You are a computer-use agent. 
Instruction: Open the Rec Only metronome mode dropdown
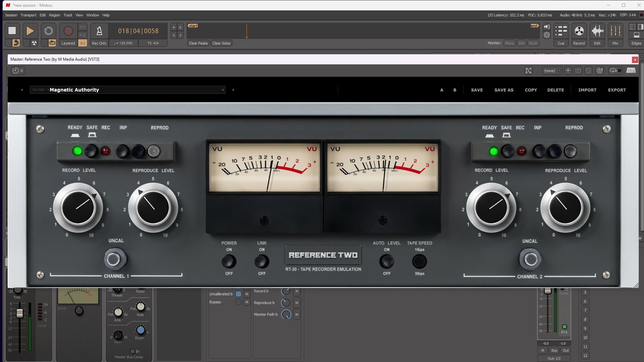[99, 43]
